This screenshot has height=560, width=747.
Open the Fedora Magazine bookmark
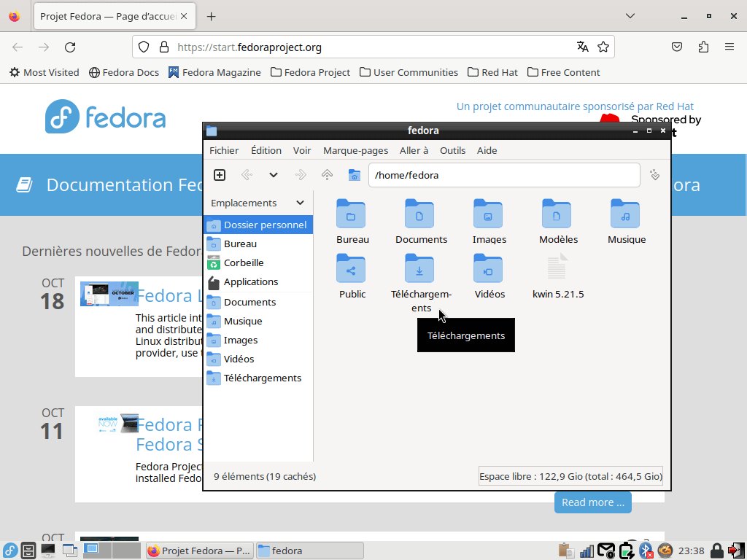(x=214, y=72)
